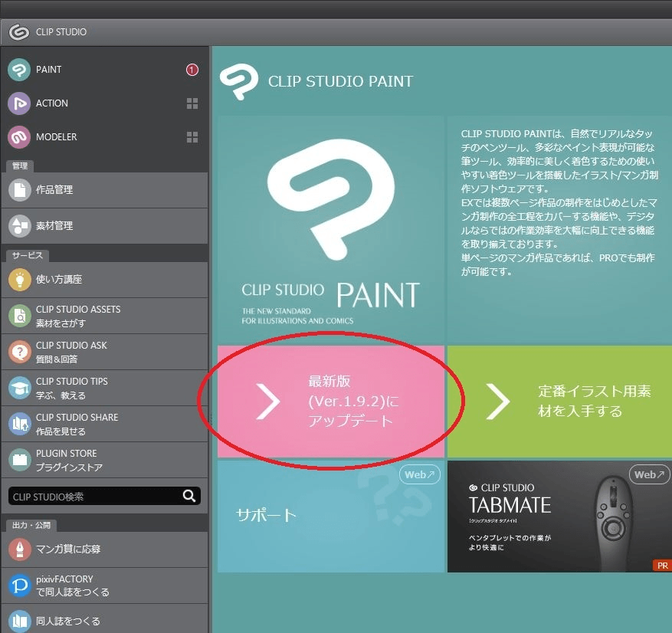The width and height of the screenshot is (672, 633).
Task: Click the ACTION app icon
Action: [19, 103]
